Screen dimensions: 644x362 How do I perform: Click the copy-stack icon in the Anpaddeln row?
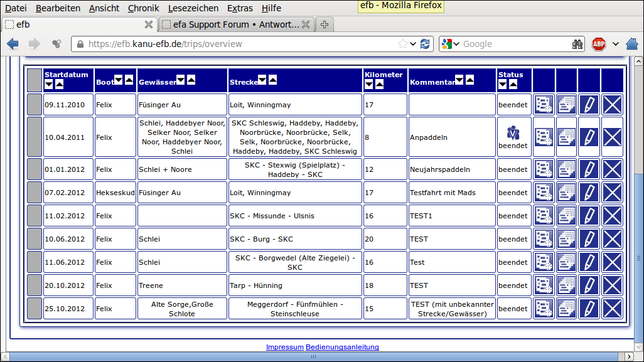(566, 137)
